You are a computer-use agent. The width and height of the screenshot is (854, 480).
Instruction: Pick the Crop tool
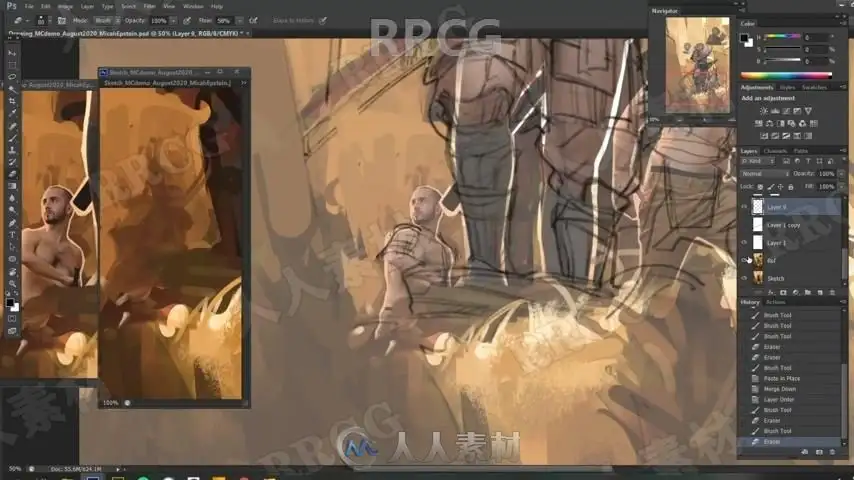[12, 101]
